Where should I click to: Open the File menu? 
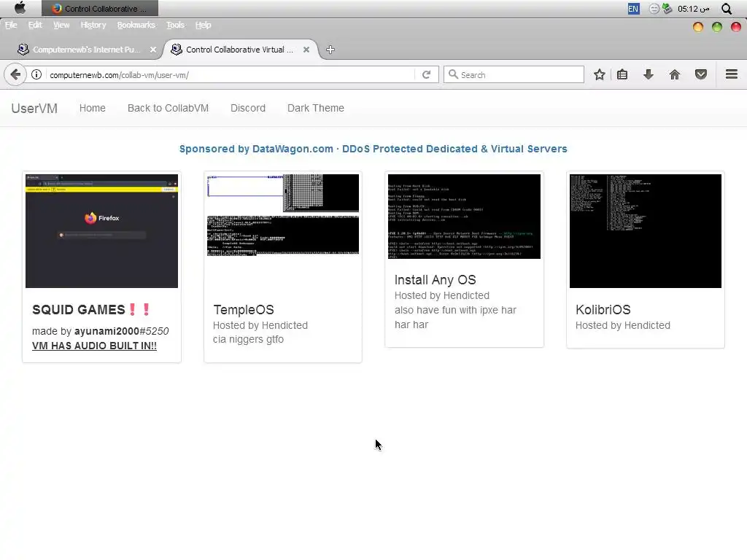click(11, 25)
